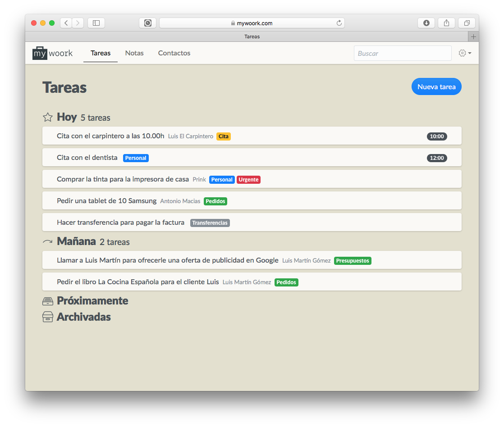Click the Safari share icon
504x427 pixels.
pos(446,23)
